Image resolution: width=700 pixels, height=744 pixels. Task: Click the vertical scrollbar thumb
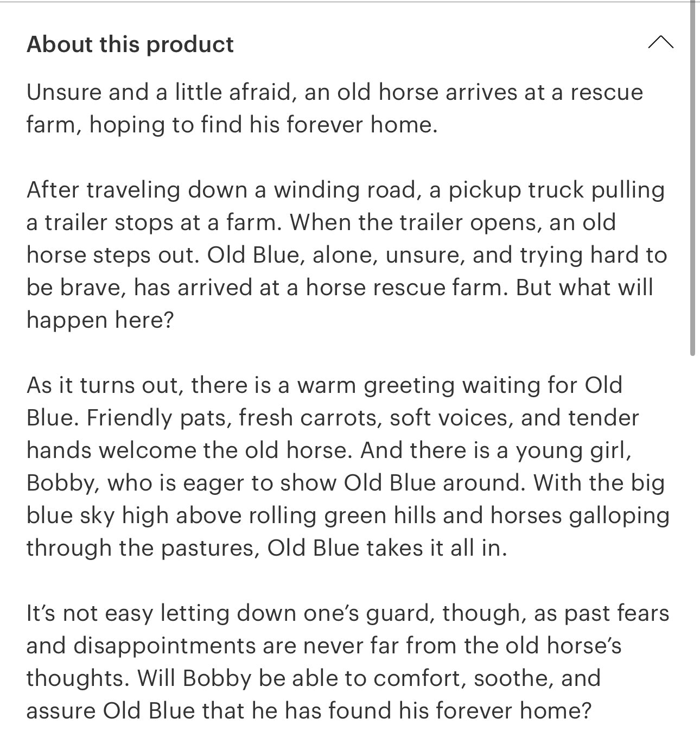[x=692, y=179]
